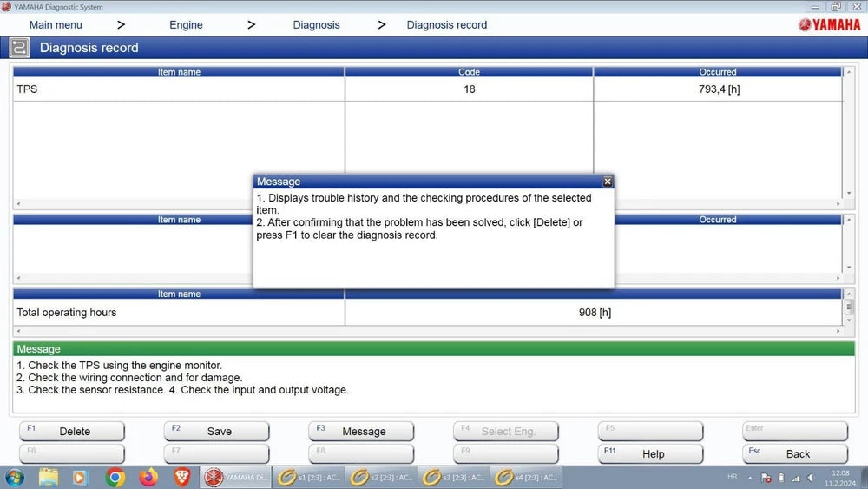Screen dimensions: 868x489
Task: Click the top table's Item name header
Action: click(x=178, y=72)
